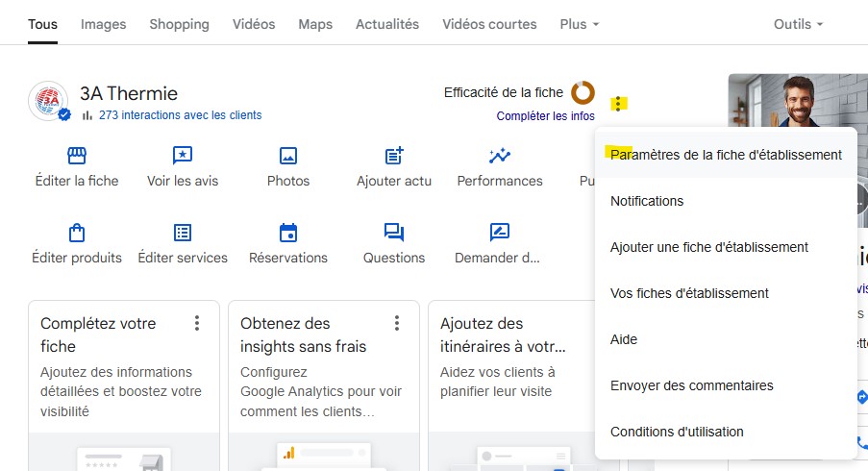Click the 3A Thermie logo
This screenshot has width=868, height=471.
point(48,101)
